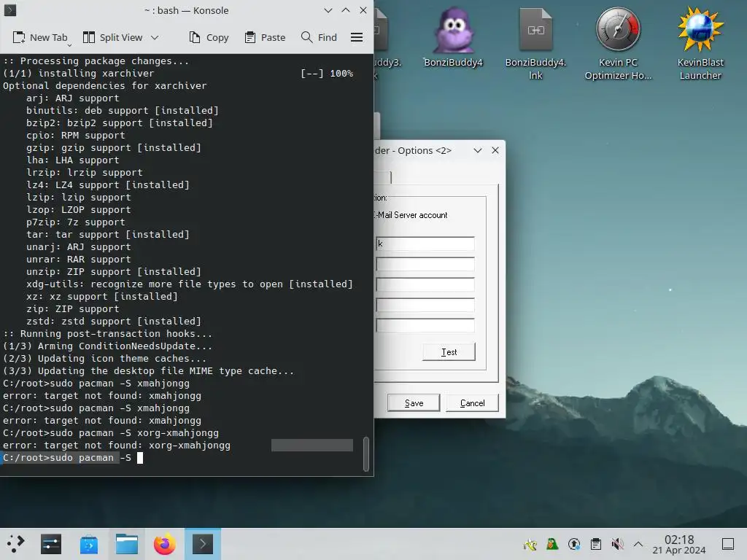The height and width of the screenshot is (560, 747).
Task: Open Discover software center from taskbar
Action: tap(89, 544)
